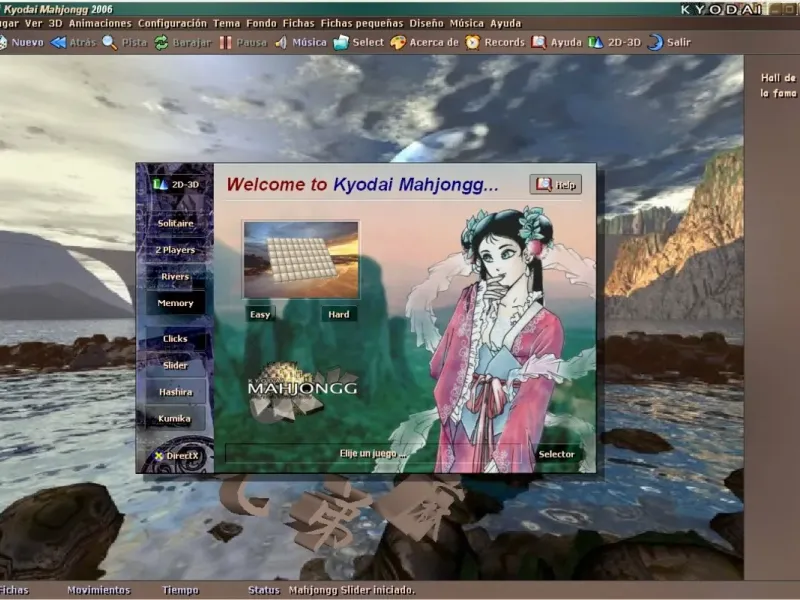Open the Configuración menu

[x=172, y=23]
